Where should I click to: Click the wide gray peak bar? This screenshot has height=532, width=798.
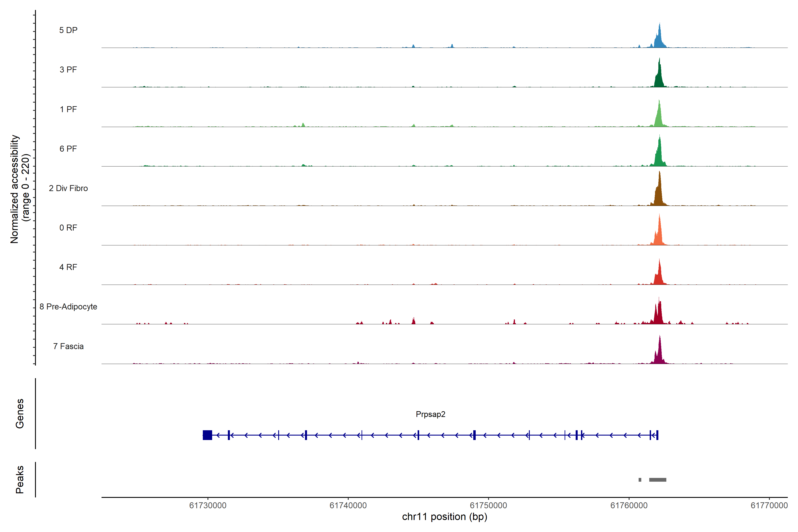(x=657, y=480)
